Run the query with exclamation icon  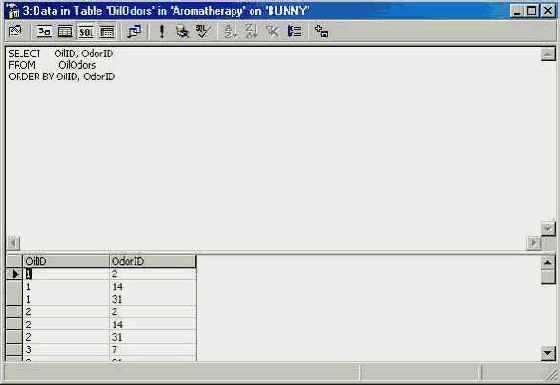point(162,31)
